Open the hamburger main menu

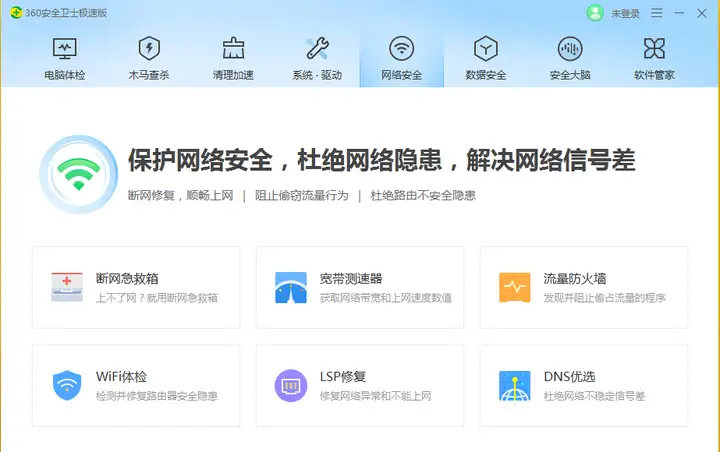(x=657, y=13)
